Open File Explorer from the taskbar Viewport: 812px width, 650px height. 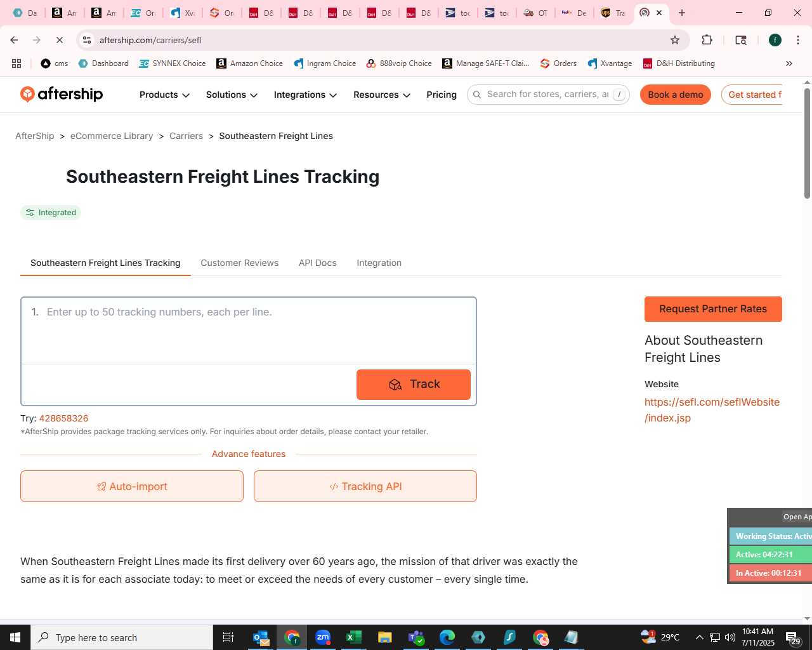385,637
